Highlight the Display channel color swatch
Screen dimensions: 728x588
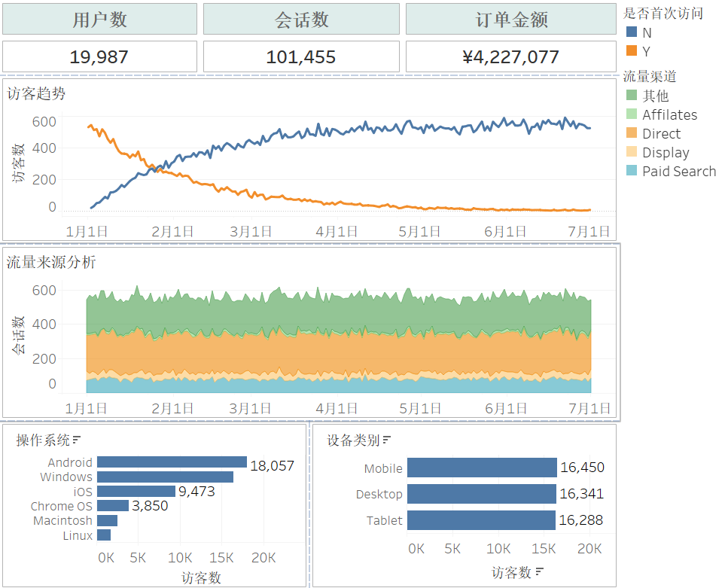tap(632, 152)
